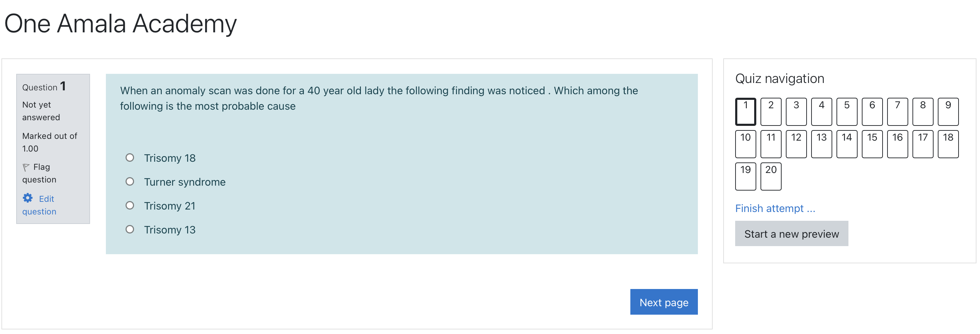Open question 9 from navigation grid

(947, 111)
